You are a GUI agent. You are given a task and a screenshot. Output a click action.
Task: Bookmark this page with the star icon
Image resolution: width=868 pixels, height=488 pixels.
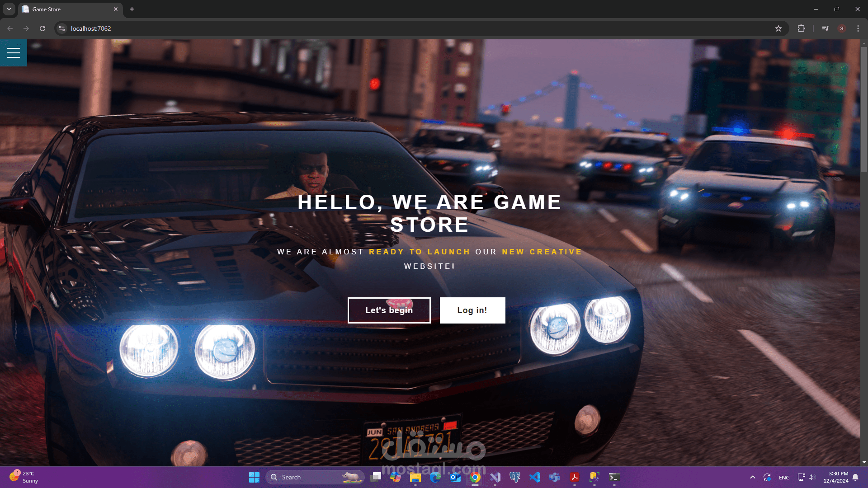tap(778, 28)
